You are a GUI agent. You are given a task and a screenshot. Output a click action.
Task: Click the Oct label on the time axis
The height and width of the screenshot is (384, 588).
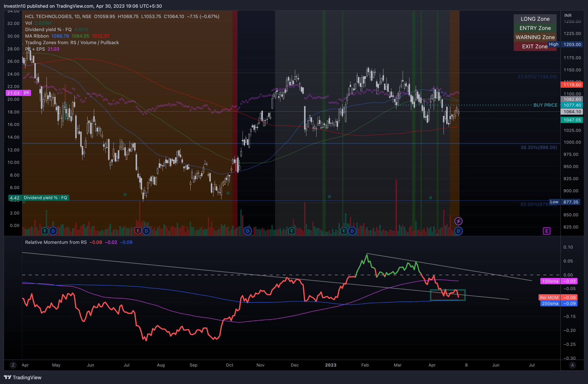pos(229,365)
